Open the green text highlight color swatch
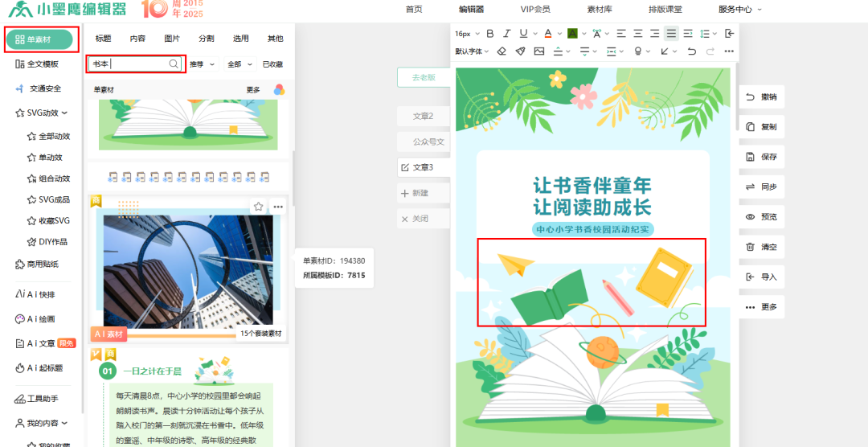 [572, 33]
